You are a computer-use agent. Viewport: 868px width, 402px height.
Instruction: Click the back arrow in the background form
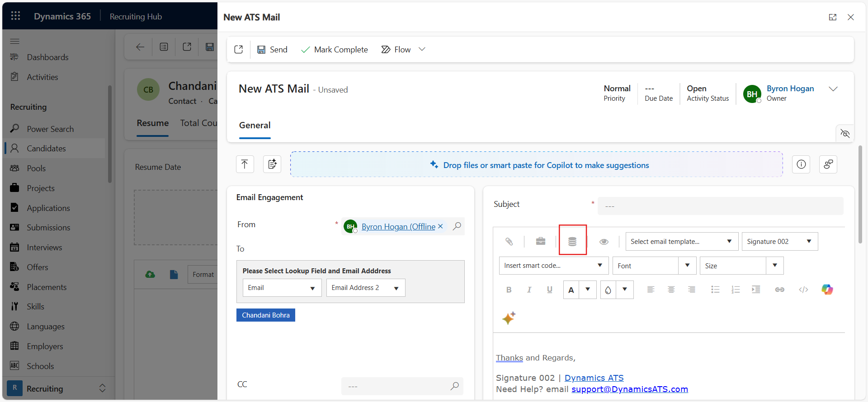(140, 47)
